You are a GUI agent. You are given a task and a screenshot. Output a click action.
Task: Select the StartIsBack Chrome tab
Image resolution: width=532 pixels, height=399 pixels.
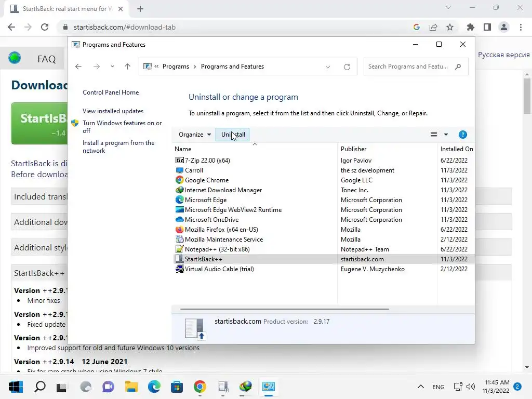pyautogui.click(x=66, y=9)
